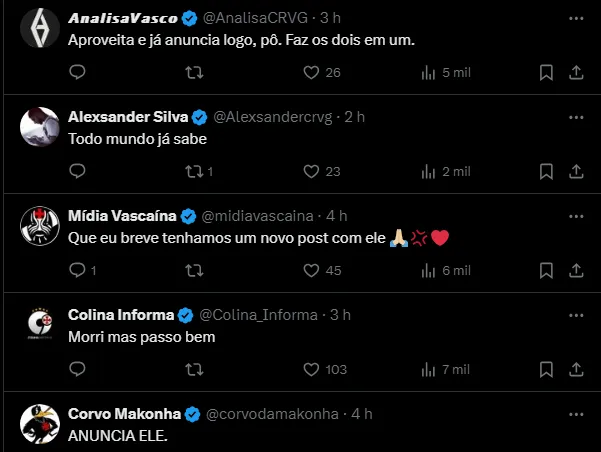Open the @AnalisaCRVG profile handle
Image resolution: width=601 pixels, height=452 pixels.
coord(245,18)
